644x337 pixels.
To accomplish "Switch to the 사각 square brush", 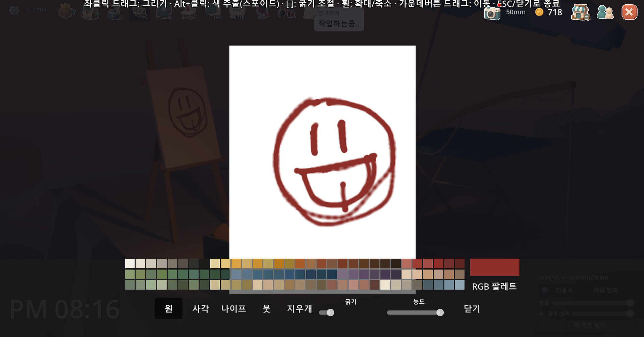I will (201, 308).
